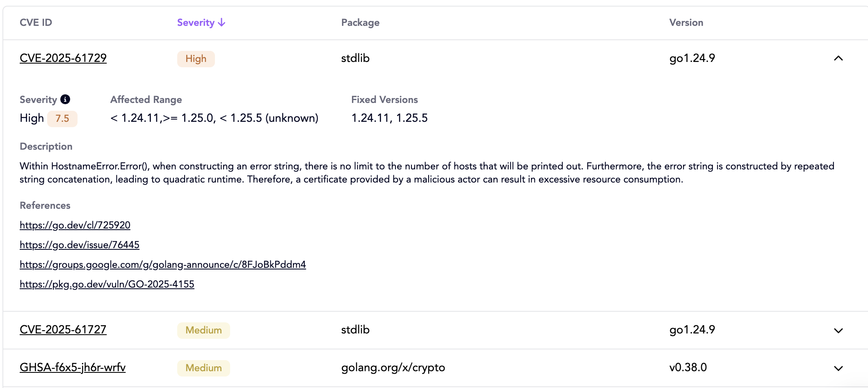Sort by the Package column header
Image resolution: width=868 pixels, height=388 pixels.
tap(360, 23)
